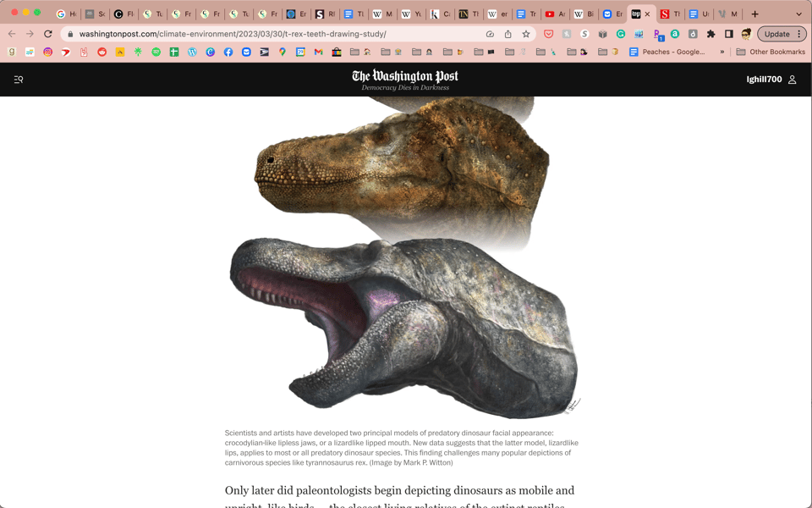
Task: Open the Washington Post sections menu
Action: pos(19,80)
